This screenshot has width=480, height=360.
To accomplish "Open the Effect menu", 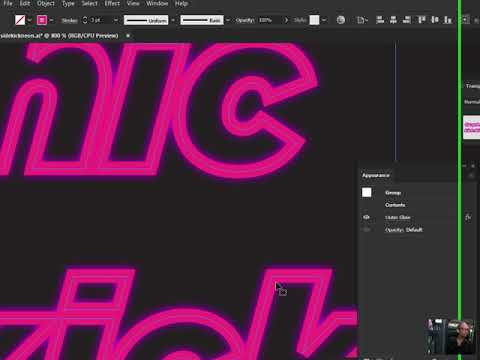I will [x=112, y=4].
